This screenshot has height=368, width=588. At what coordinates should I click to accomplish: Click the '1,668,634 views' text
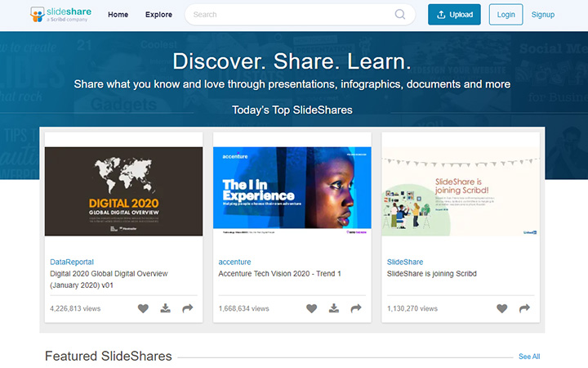coord(243,308)
